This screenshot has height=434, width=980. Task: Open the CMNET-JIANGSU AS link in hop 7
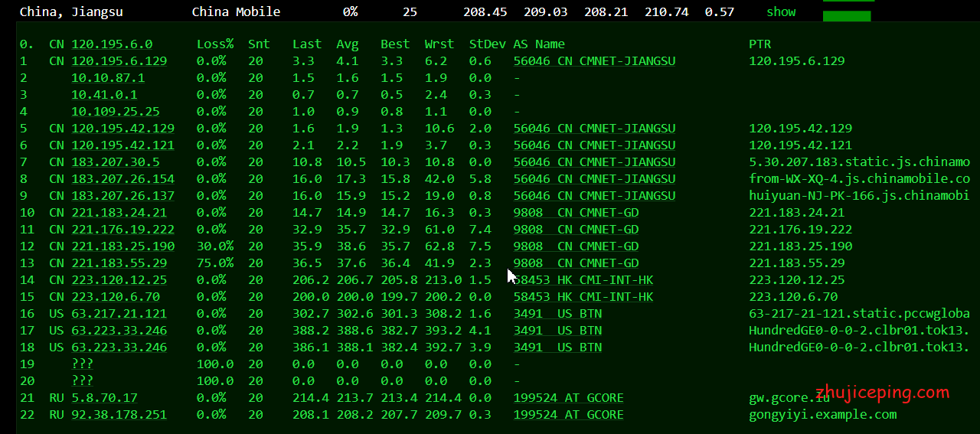[594, 162]
